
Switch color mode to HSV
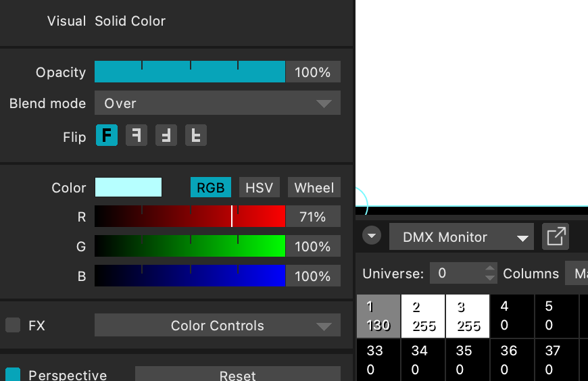tap(260, 187)
